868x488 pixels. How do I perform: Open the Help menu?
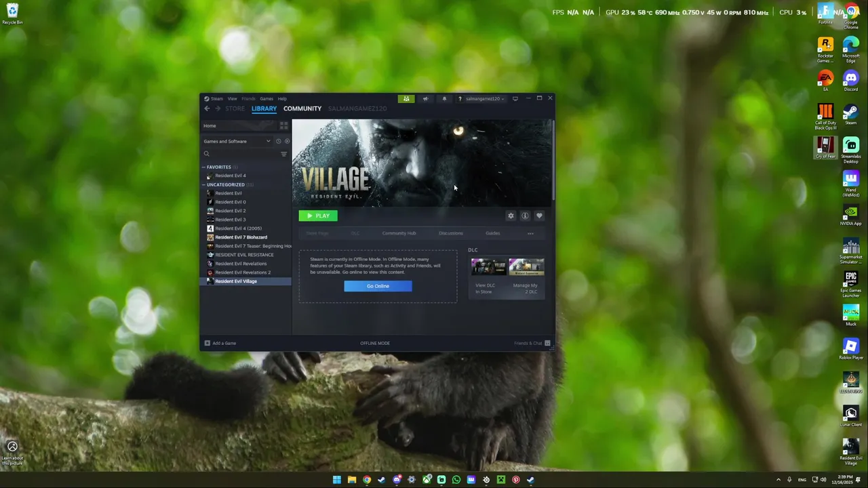coord(282,99)
